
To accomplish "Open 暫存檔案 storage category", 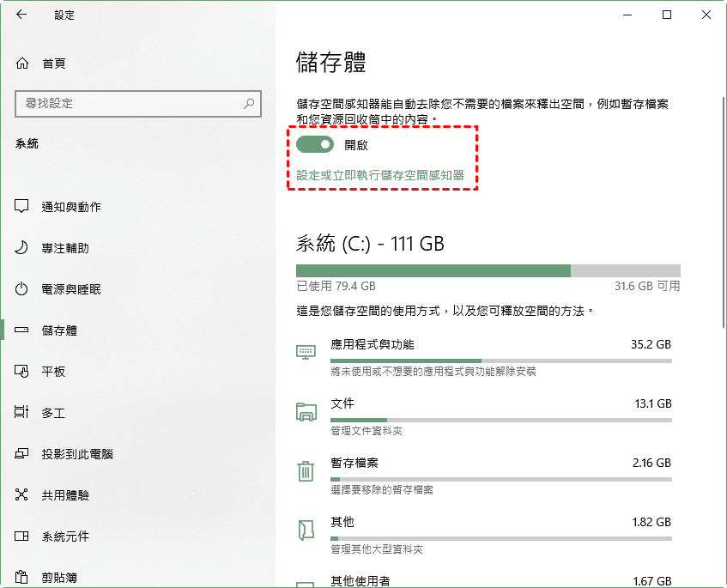I will click(354, 463).
